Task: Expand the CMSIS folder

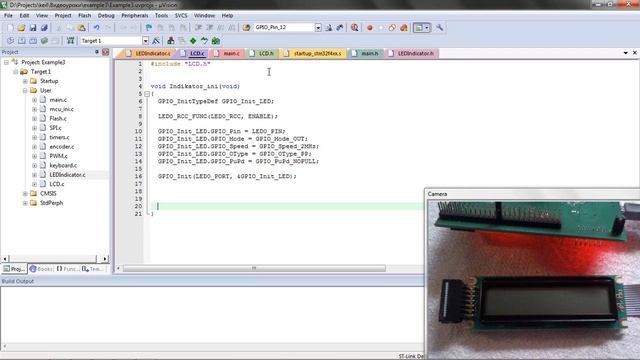Action: click(25, 193)
